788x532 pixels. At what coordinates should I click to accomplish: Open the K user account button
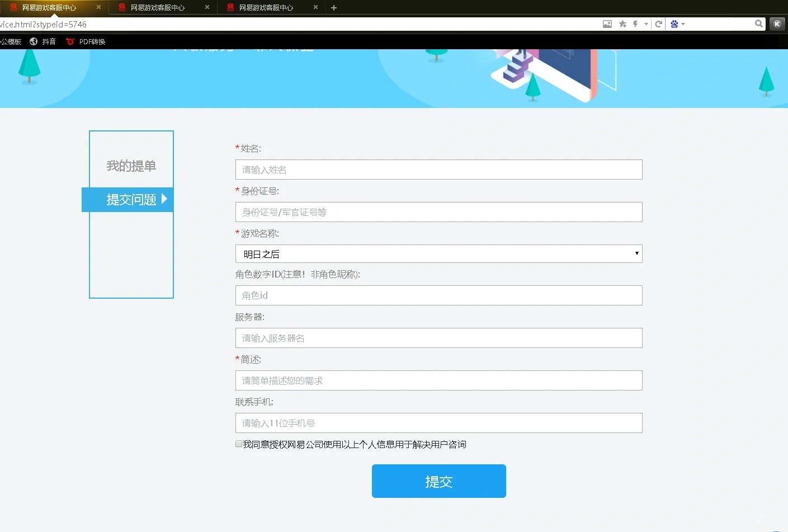click(x=777, y=23)
